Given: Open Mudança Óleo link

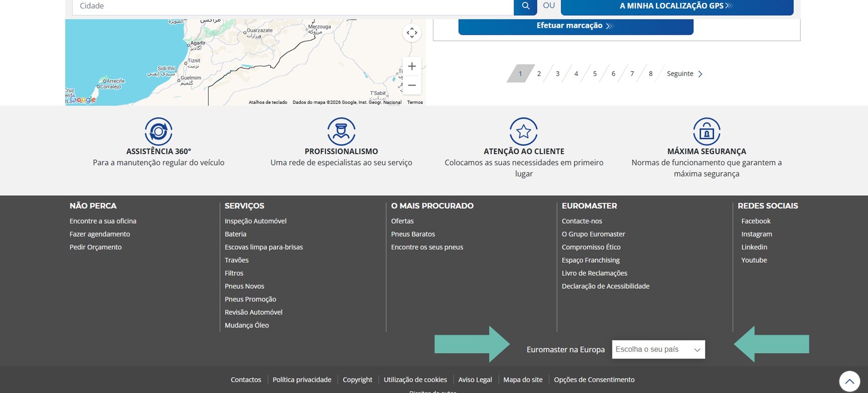Looking at the screenshot, I should tap(247, 325).
